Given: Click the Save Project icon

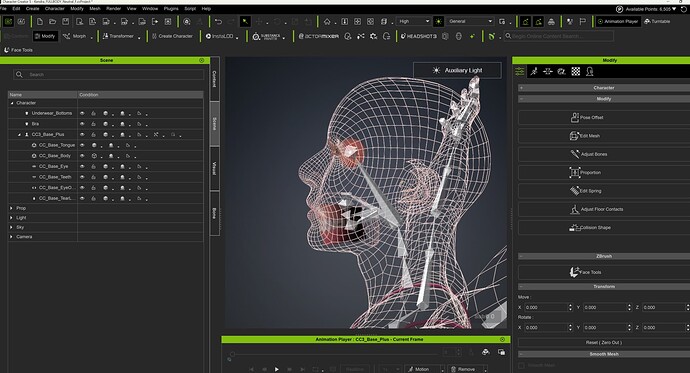Looking at the screenshot, I should click(66, 22).
